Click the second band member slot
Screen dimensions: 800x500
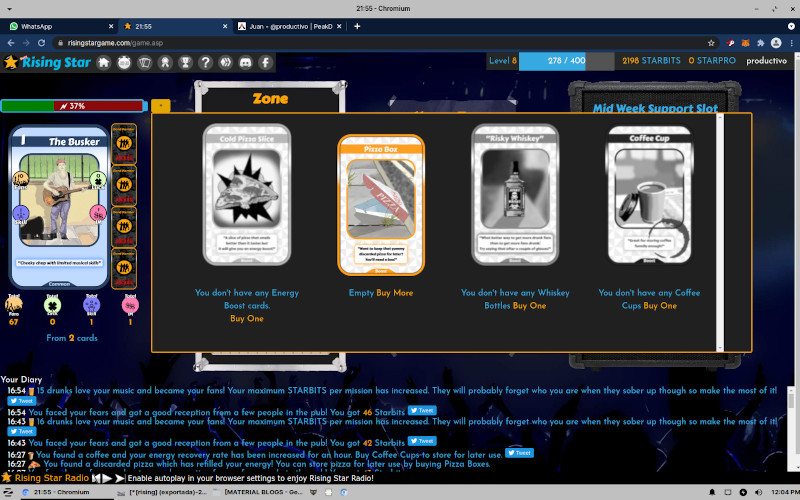tap(124, 185)
